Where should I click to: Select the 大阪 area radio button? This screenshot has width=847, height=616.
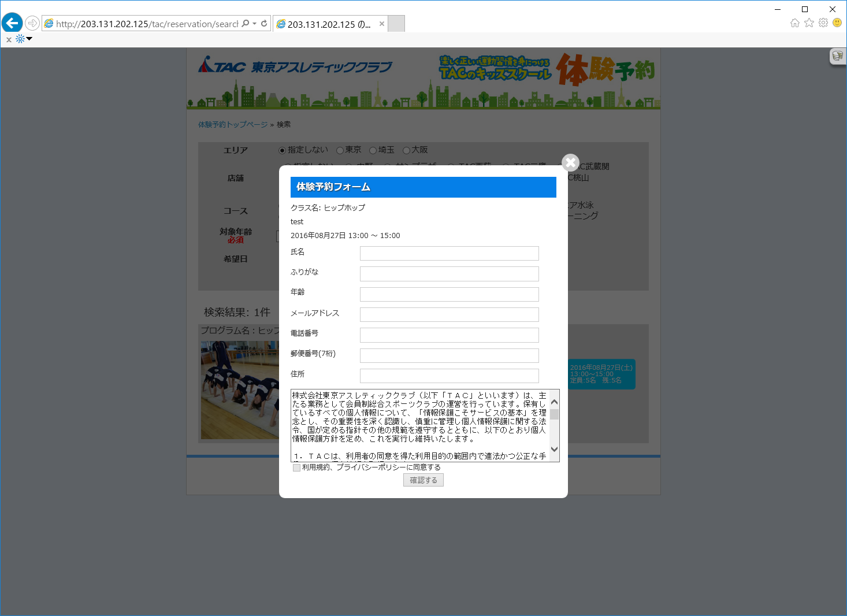(x=406, y=150)
